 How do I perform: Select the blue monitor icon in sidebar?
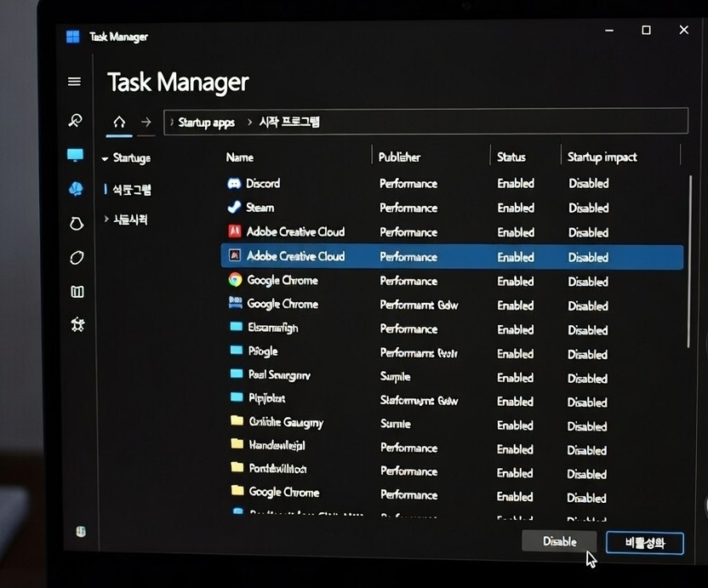coord(75,155)
